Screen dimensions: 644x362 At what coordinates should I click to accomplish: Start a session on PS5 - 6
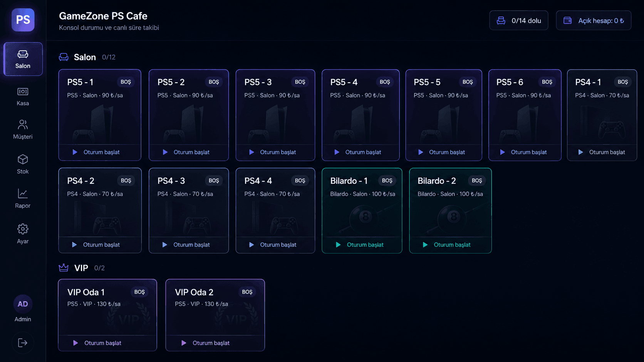coord(525,152)
